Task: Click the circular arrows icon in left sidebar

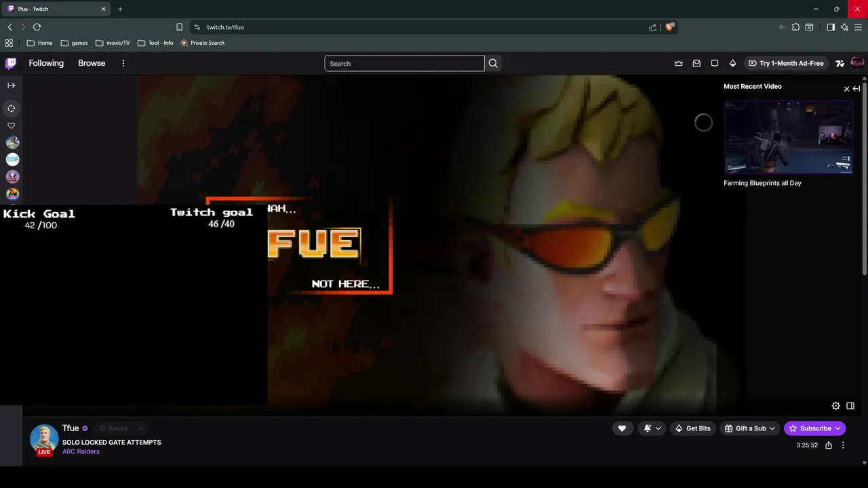Action: click(12, 108)
